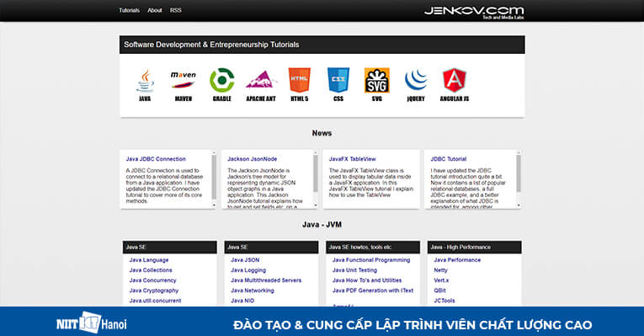Open the Netty link

440,270
